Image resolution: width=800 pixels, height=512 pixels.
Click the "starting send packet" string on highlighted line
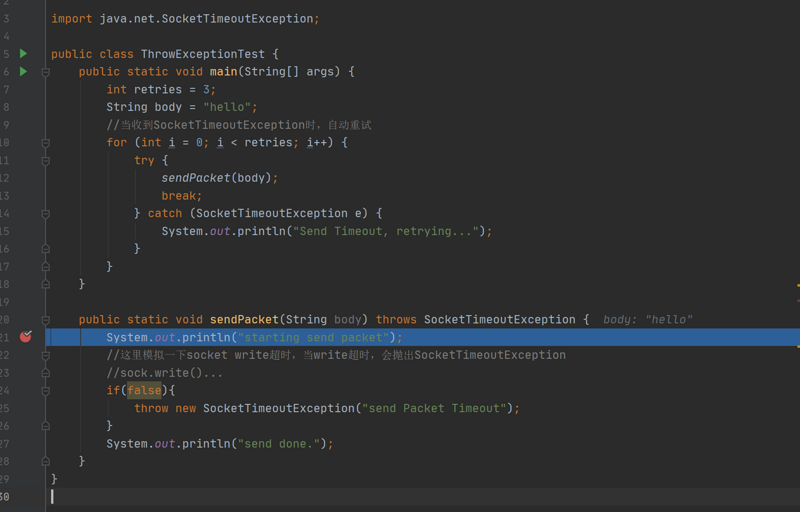[x=313, y=338]
